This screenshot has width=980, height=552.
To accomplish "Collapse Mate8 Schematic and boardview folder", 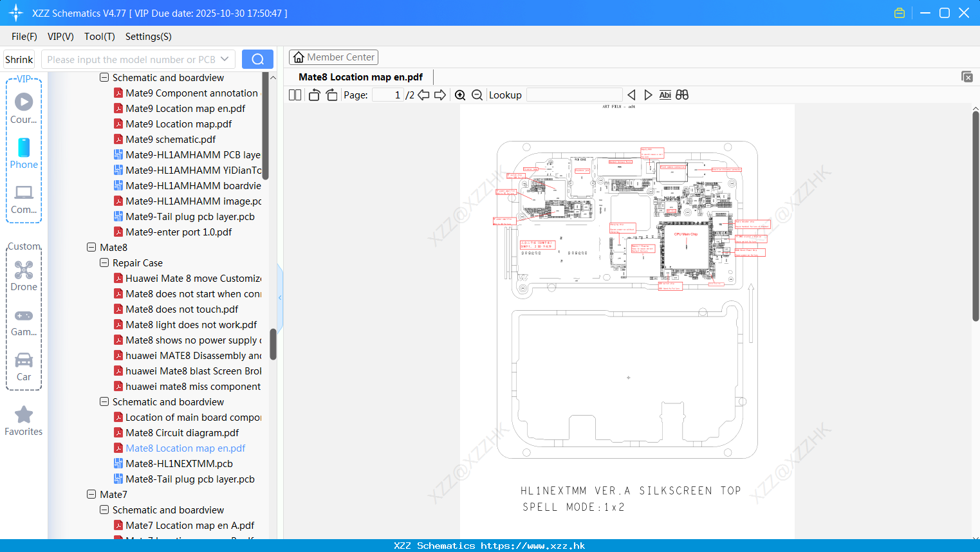I will [104, 401].
